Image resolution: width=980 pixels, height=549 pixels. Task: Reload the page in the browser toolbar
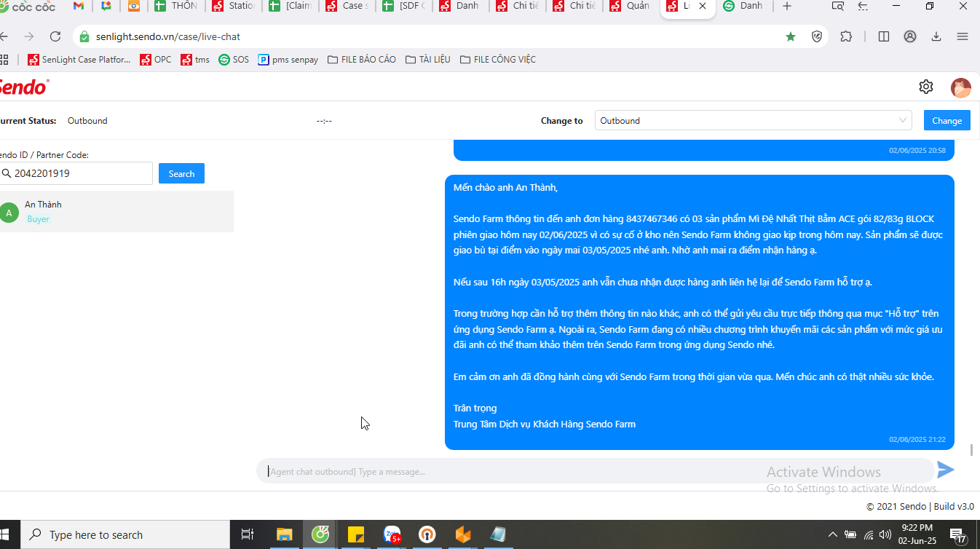point(55,36)
